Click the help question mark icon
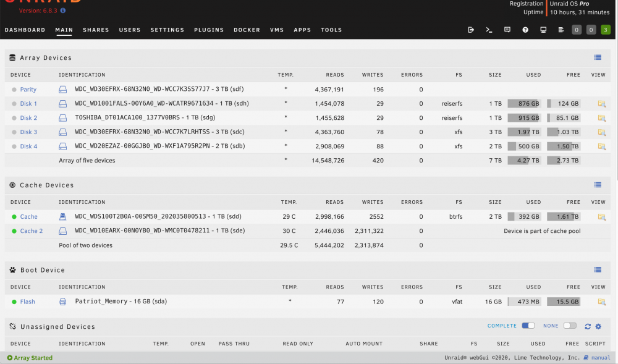 click(x=525, y=30)
